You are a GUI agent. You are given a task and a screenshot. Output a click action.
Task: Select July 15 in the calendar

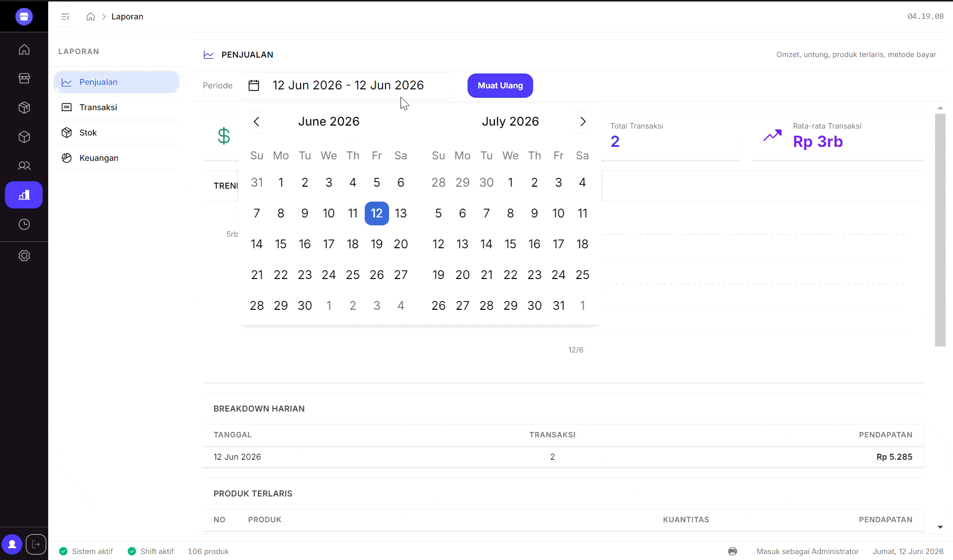point(510,244)
